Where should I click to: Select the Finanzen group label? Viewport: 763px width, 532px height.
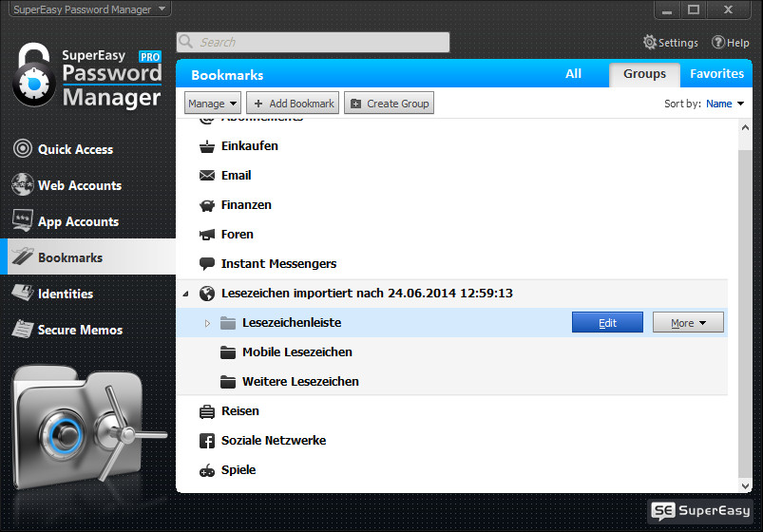pyautogui.click(x=246, y=205)
